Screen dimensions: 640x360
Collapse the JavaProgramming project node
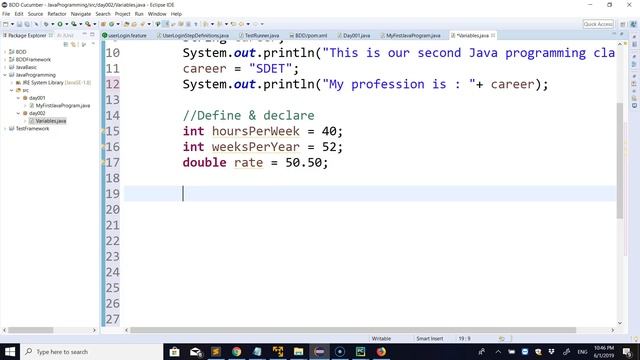pyautogui.click(x=5, y=75)
